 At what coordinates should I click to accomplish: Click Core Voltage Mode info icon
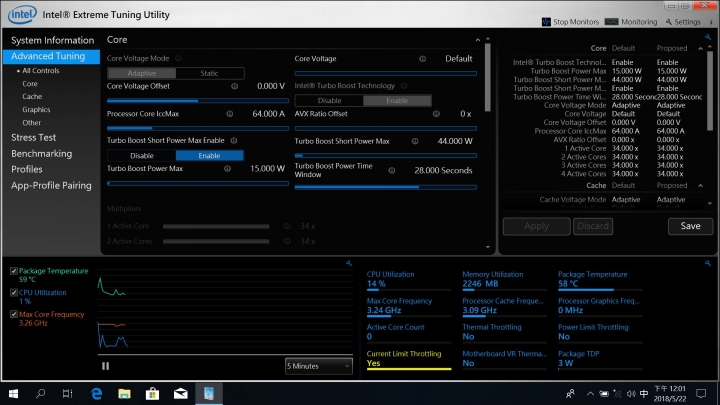click(178, 58)
